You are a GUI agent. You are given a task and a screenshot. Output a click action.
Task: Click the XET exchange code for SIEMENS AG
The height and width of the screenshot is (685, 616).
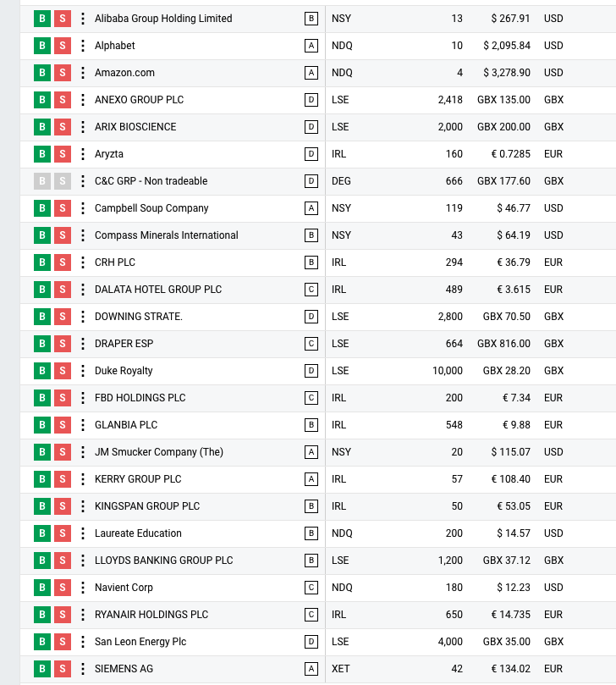[340, 668]
